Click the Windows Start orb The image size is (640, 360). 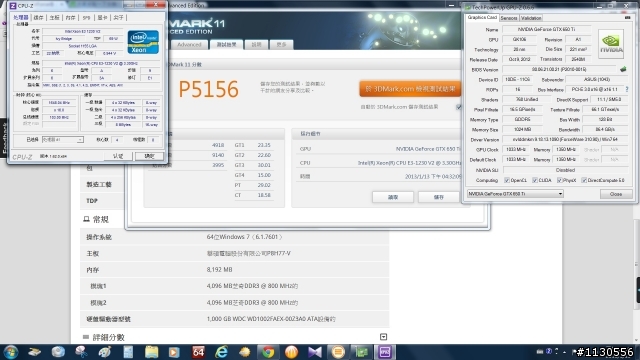[x=11, y=352]
